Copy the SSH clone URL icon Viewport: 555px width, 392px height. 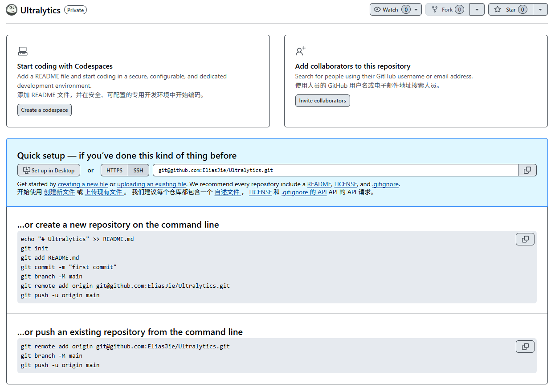click(527, 170)
